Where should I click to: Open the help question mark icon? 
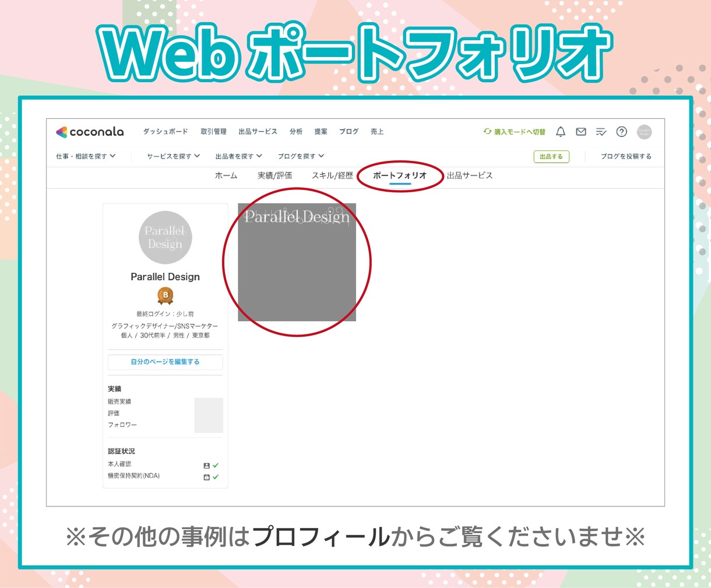click(622, 132)
